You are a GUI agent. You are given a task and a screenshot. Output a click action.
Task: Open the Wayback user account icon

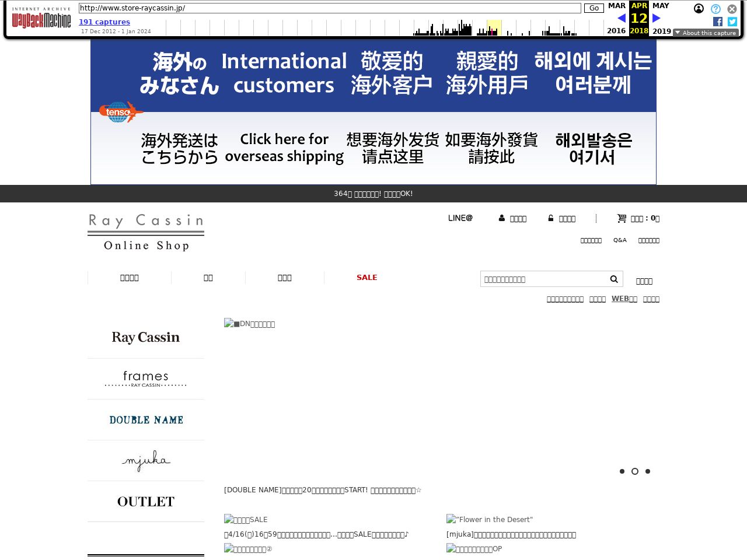coord(699,9)
